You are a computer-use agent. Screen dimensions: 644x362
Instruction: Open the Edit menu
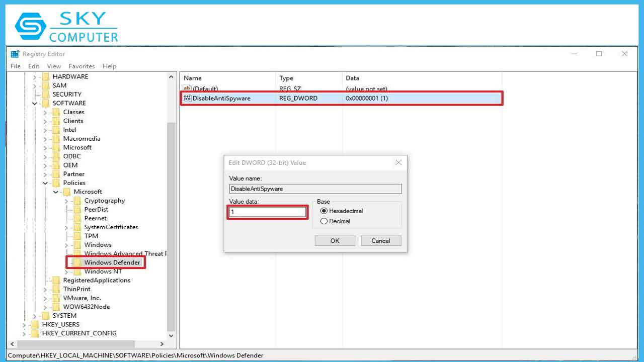(34, 66)
